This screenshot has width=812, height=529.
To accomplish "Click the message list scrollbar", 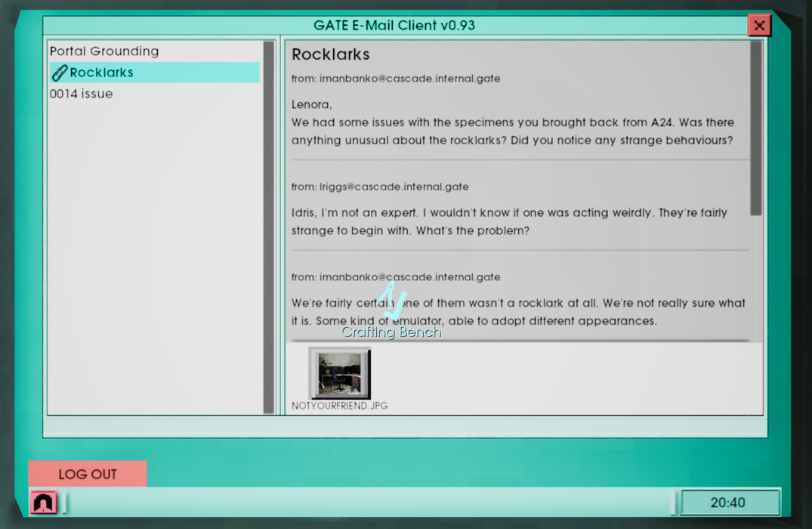I will (x=268, y=227).
